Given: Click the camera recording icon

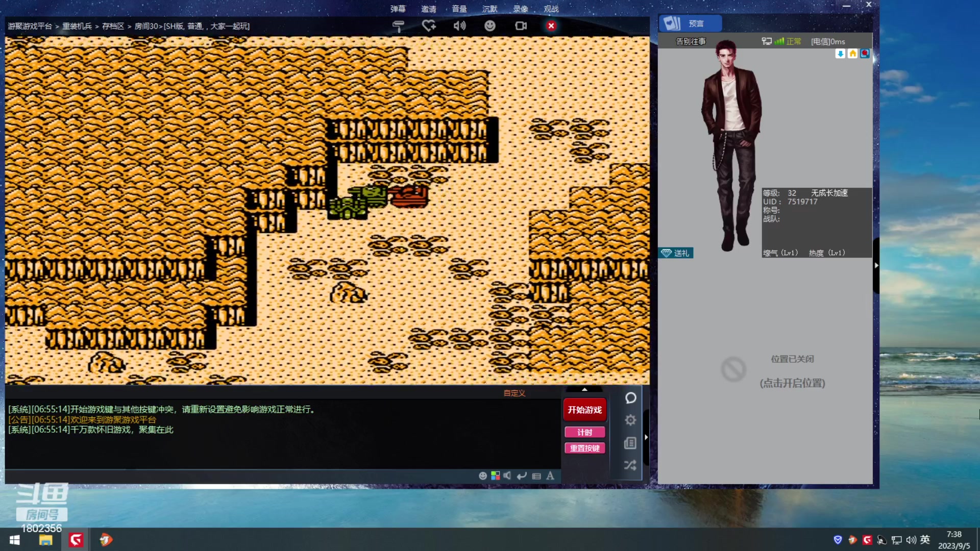Looking at the screenshot, I should [521, 26].
